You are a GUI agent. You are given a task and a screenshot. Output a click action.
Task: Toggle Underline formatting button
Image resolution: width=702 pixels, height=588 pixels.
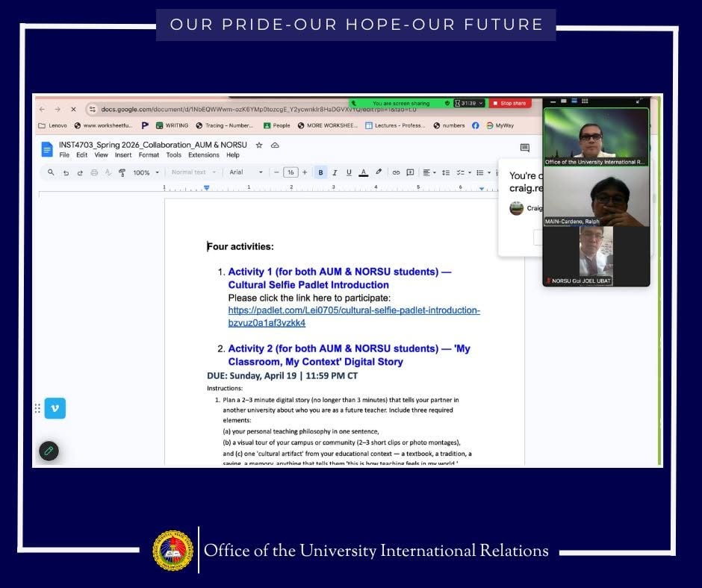coord(349,172)
